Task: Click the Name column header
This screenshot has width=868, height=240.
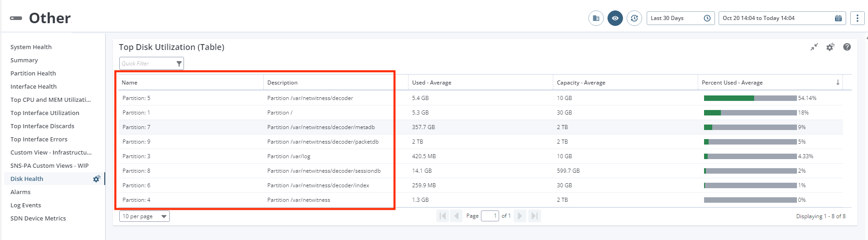Action: click(x=130, y=82)
